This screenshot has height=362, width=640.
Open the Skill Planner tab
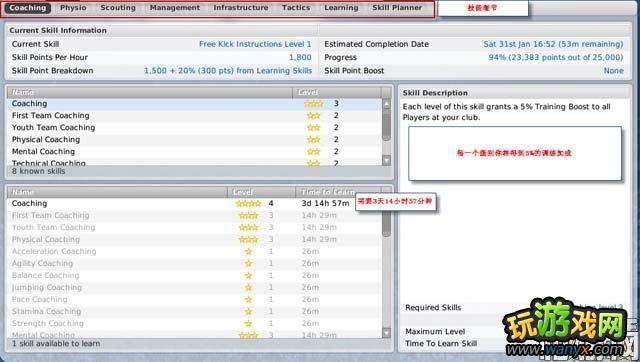397,8
